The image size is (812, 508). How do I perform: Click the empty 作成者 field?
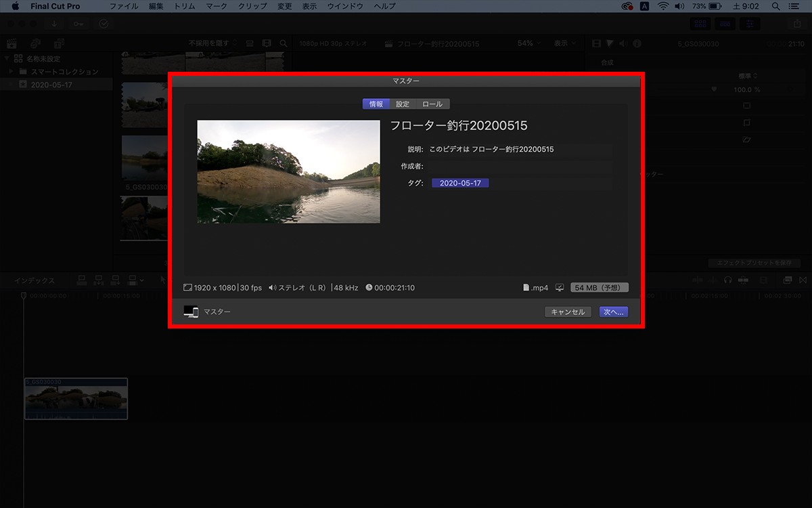[520, 166]
